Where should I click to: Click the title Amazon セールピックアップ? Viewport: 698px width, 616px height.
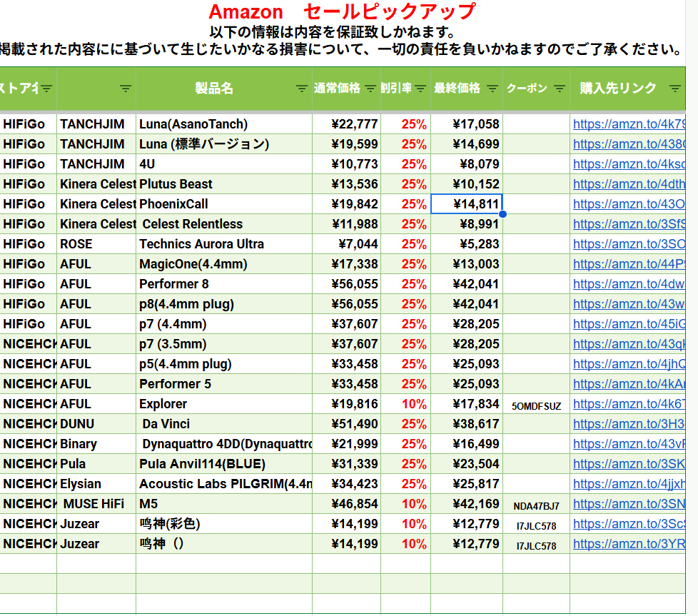pyautogui.click(x=342, y=11)
